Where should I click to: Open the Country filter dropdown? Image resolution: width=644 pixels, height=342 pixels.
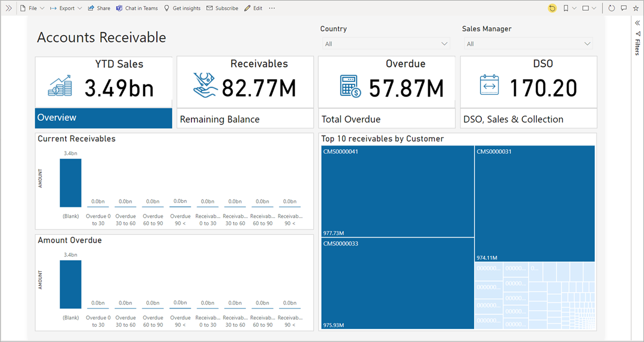coord(385,44)
